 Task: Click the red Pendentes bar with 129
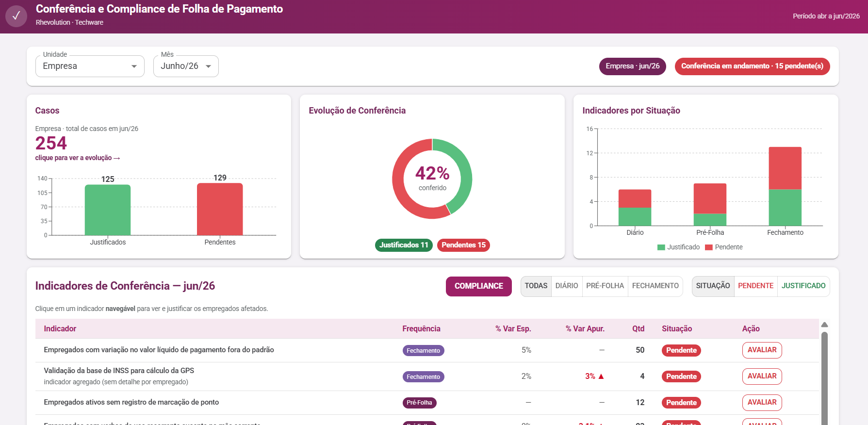(220, 209)
